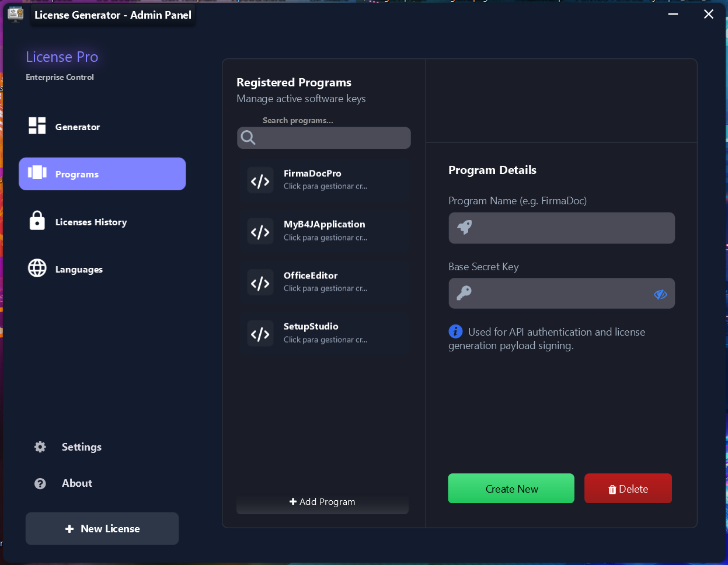Image resolution: width=728 pixels, height=565 pixels.
Task: Click the About question mark icon
Action: point(40,483)
